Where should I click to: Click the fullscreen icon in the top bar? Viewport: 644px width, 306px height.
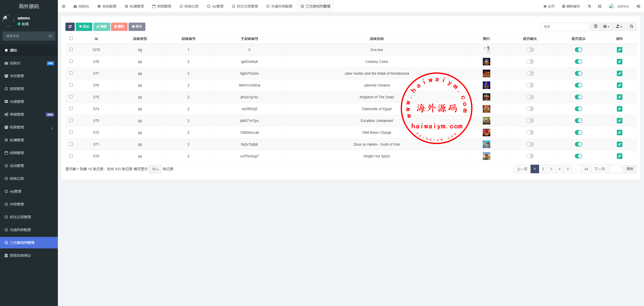(600, 6)
